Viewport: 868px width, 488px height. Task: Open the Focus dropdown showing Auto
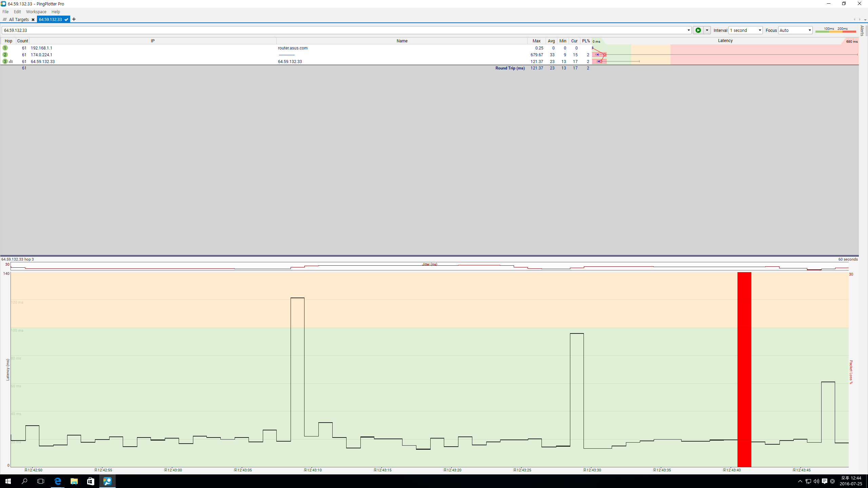point(795,30)
